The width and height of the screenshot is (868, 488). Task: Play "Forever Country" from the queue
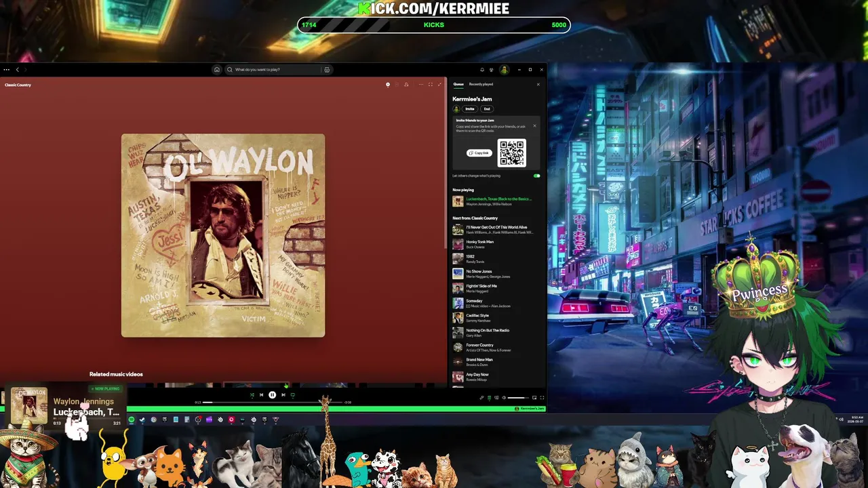tap(497, 348)
